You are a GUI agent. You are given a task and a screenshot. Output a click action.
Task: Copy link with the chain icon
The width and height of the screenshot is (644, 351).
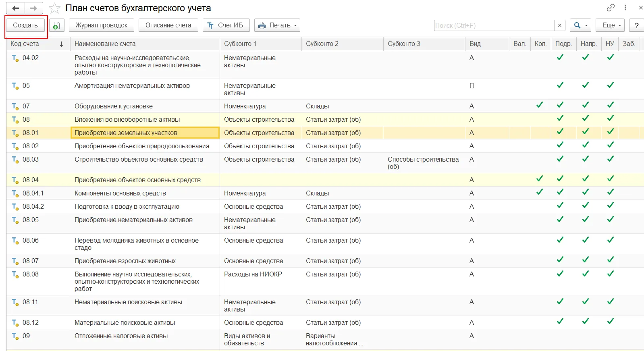pos(611,8)
